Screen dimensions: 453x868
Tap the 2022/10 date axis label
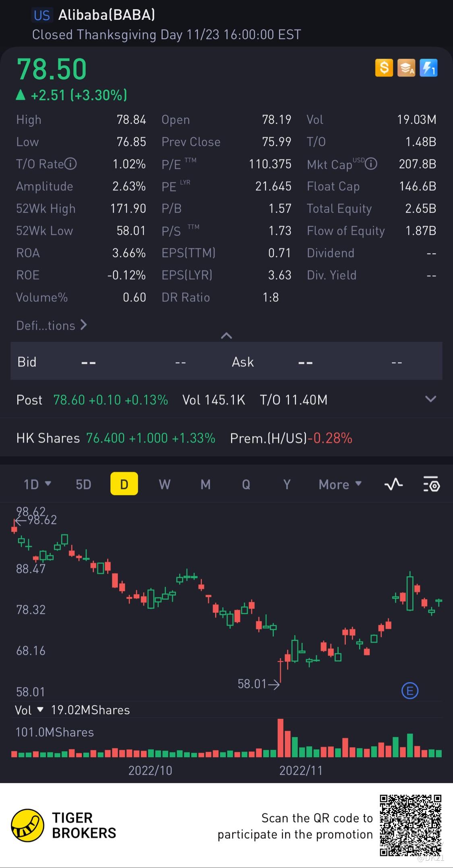point(150,771)
